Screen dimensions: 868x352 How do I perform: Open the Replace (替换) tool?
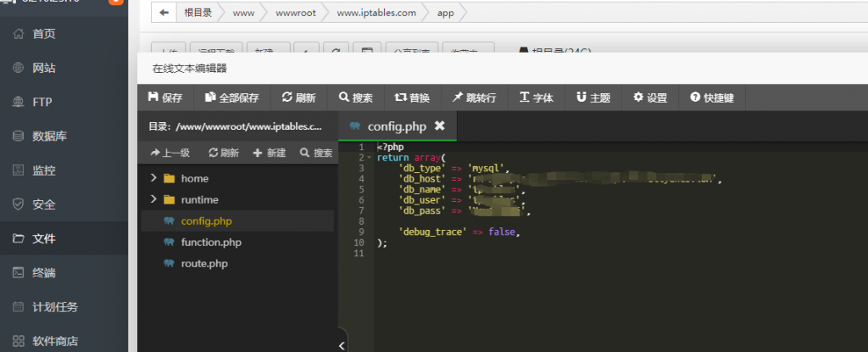[412, 98]
